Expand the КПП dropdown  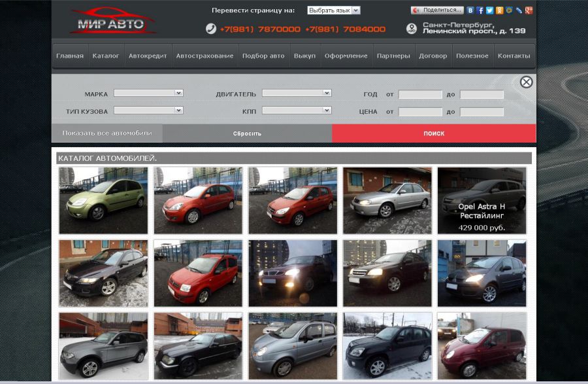tap(297, 110)
